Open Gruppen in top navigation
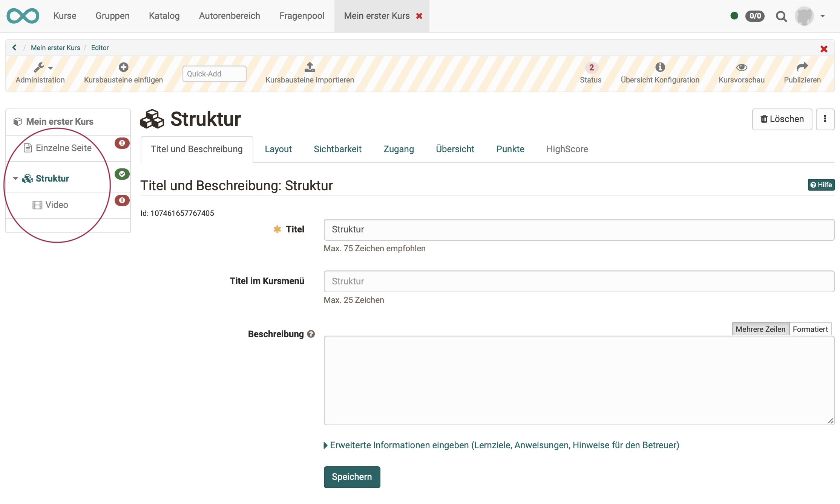This screenshot has width=840, height=504. click(112, 16)
